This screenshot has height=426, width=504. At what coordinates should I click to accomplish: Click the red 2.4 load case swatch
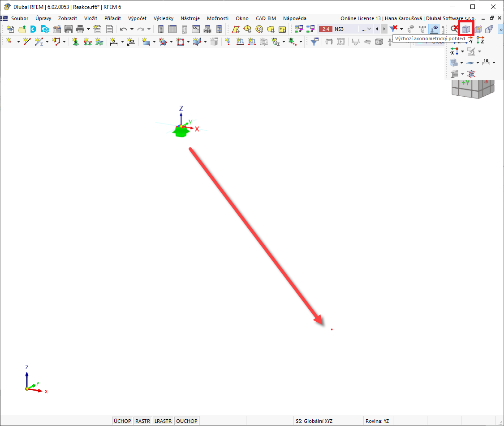326,29
